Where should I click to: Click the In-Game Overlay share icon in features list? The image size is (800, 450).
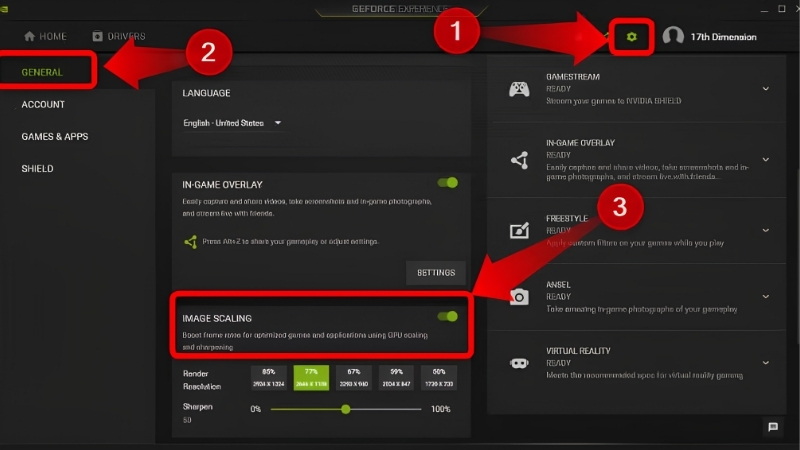(x=519, y=160)
